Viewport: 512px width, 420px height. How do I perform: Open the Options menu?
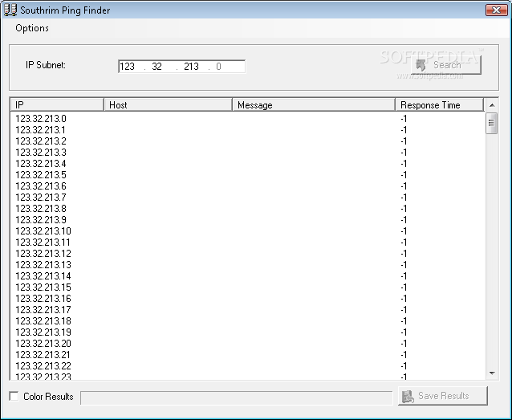tap(32, 28)
